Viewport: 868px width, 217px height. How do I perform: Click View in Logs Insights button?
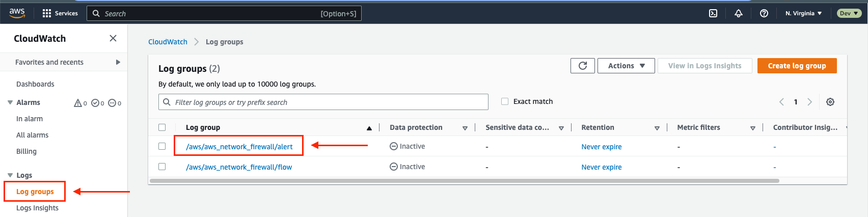pyautogui.click(x=705, y=66)
